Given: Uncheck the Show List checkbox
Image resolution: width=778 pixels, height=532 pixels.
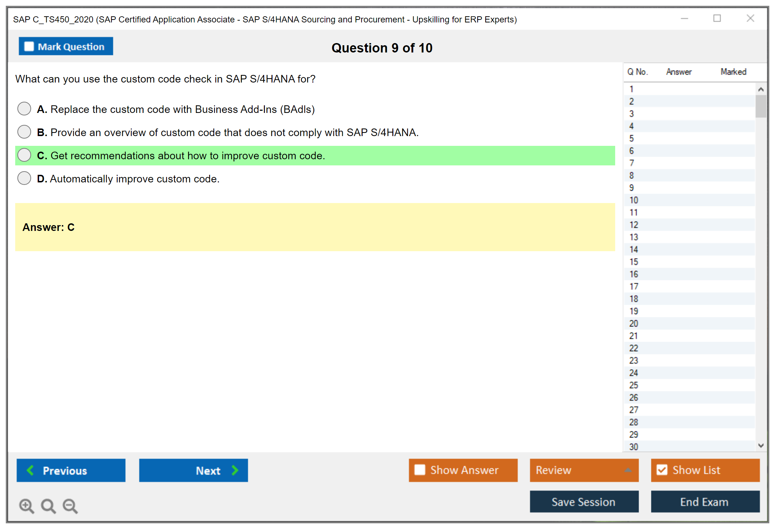Looking at the screenshot, I should (662, 470).
